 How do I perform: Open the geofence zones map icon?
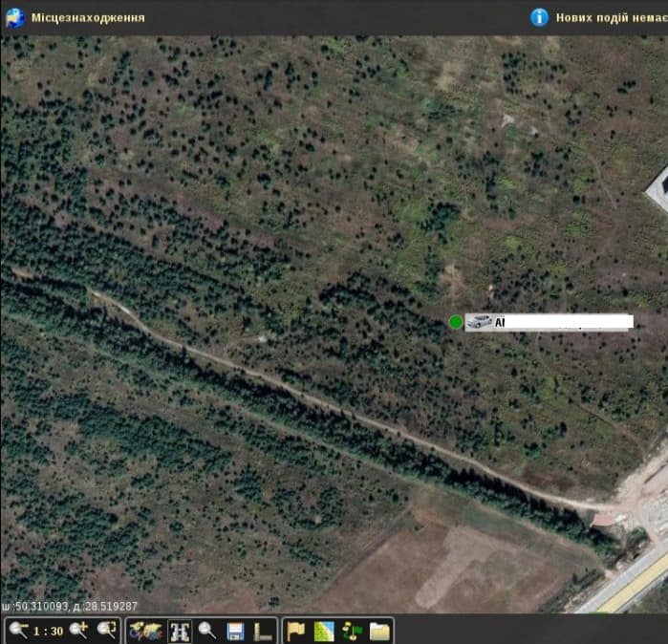(324, 631)
